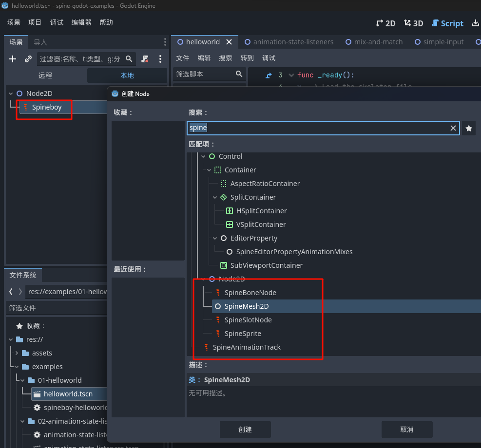
Task: Collapse the Control branch
Action: tap(203, 157)
